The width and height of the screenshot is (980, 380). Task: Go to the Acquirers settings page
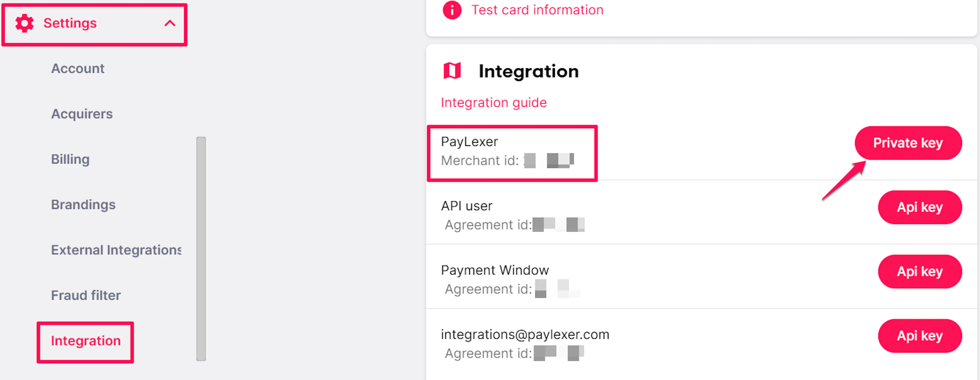pos(82,114)
